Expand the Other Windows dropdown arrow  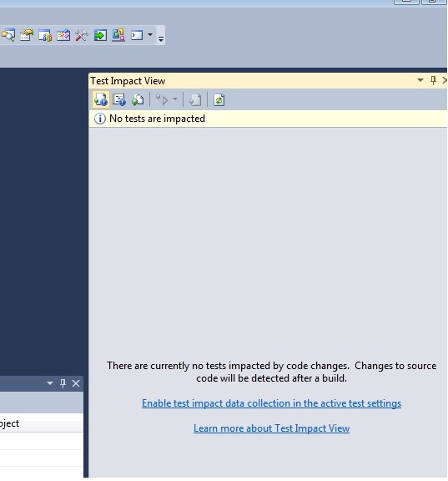pos(150,35)
